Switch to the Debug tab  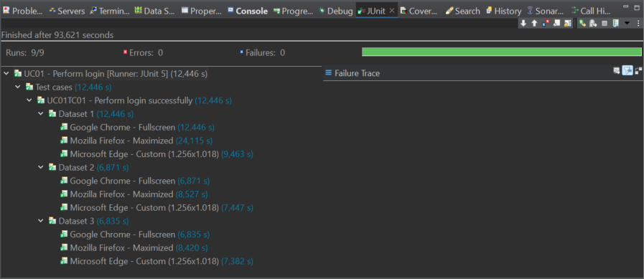(x=335, y=11)
